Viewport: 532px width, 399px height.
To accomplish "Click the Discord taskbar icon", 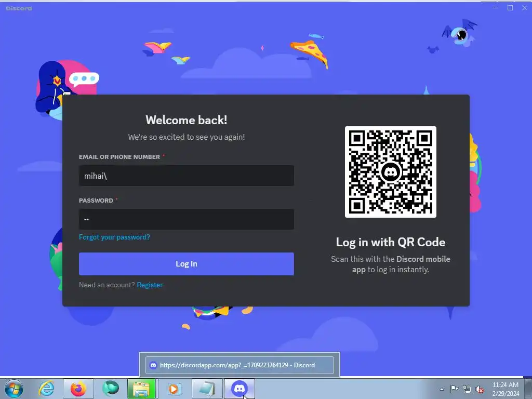I will click(x=240, y=389).
